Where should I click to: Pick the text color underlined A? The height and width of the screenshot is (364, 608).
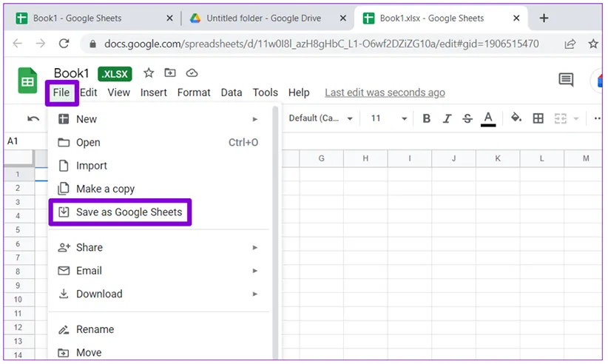point(488,118)
